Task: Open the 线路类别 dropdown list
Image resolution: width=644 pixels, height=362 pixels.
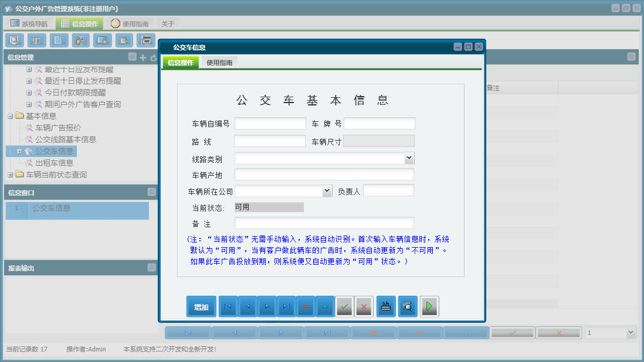Action: (409, 158)
